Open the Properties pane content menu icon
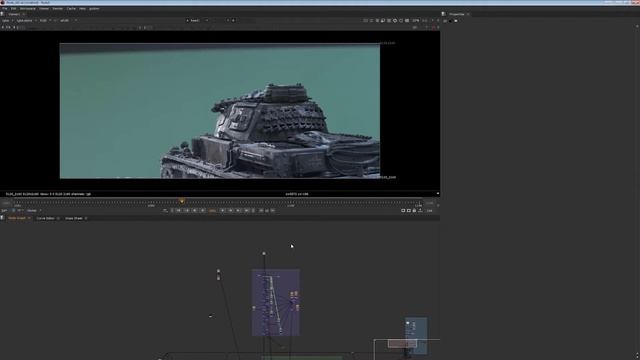Screen dimensions: 640x360 click(x=444, y=14)
